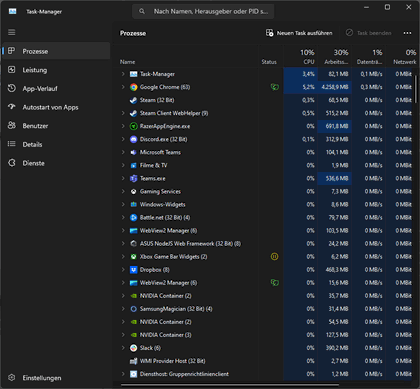Image resolution: width=420 pixels, height=389 pixels.
Task: Click the ASUS NodeJS Web Framework icon
Action: tap(133, 244)
